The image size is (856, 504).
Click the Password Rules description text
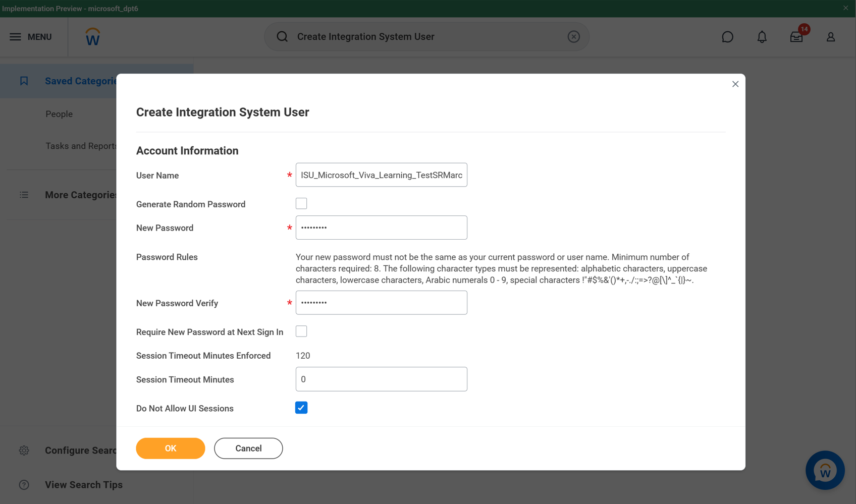coord(501,268)
